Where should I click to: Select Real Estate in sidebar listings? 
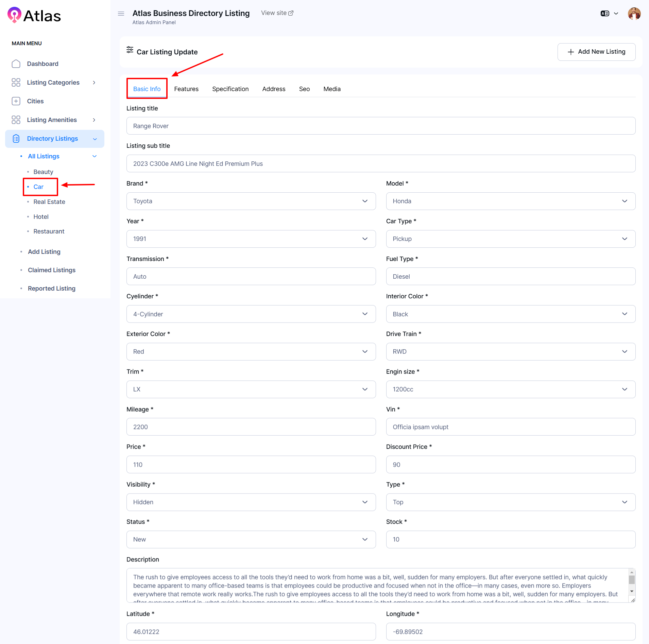(x=49, y=202)
